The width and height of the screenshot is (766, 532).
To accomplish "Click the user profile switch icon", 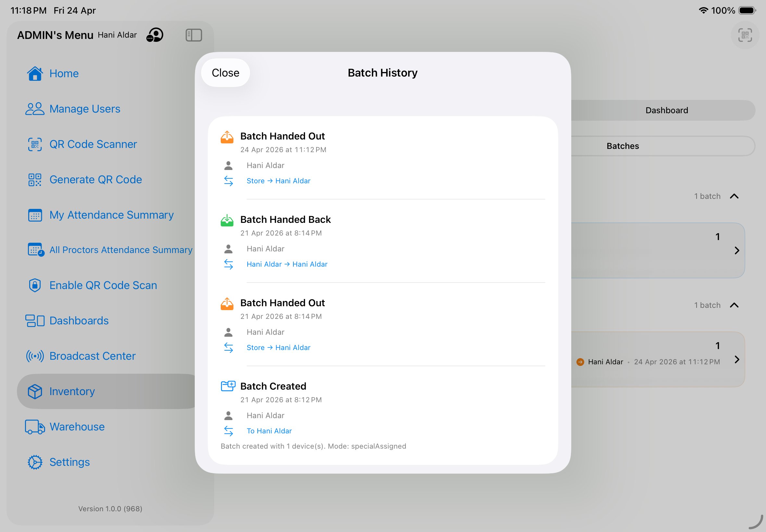I will [155, 35].
